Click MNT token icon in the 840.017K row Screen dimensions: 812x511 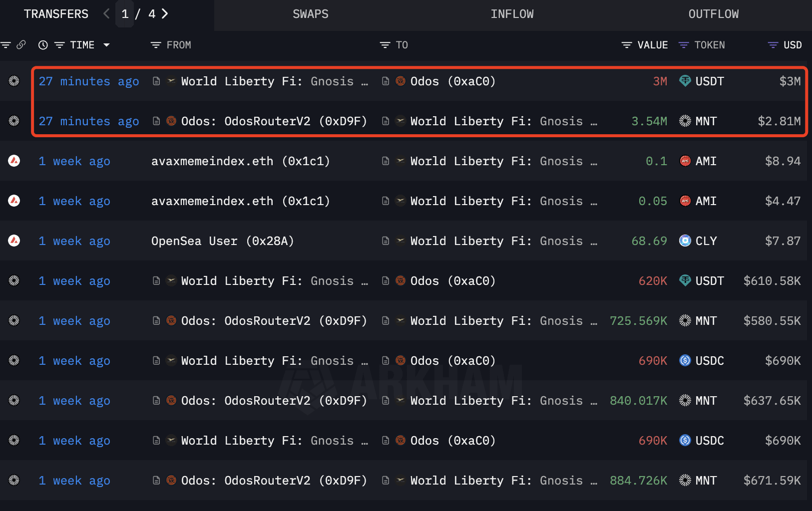pos(685,400)
